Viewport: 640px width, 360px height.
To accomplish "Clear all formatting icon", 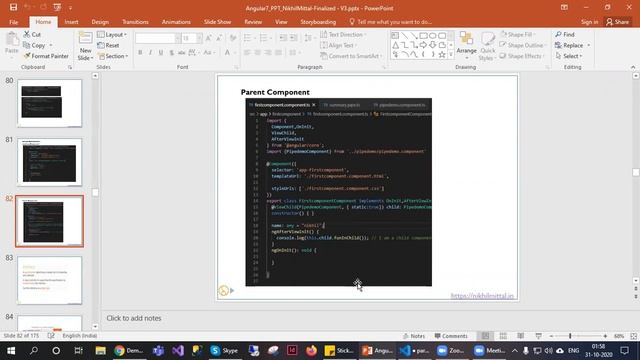I will pos(233,38).
